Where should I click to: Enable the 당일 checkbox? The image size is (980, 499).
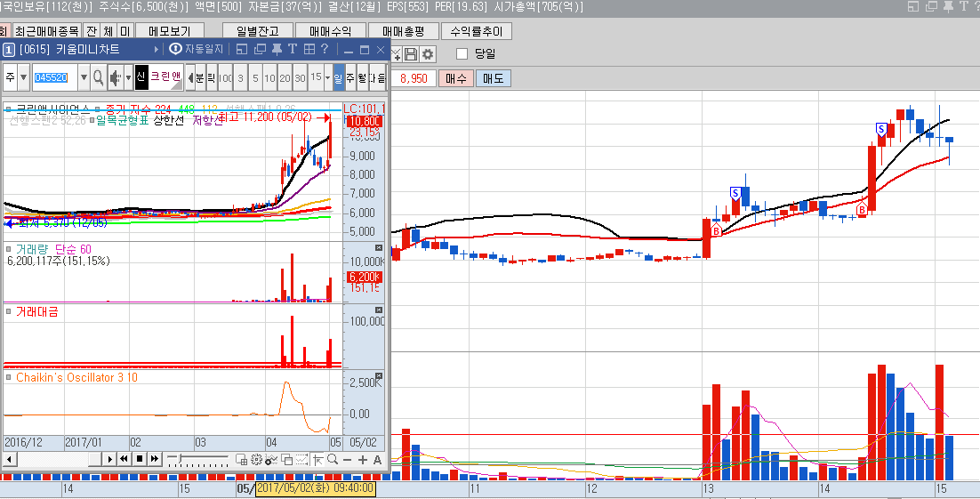click(462, 54)
